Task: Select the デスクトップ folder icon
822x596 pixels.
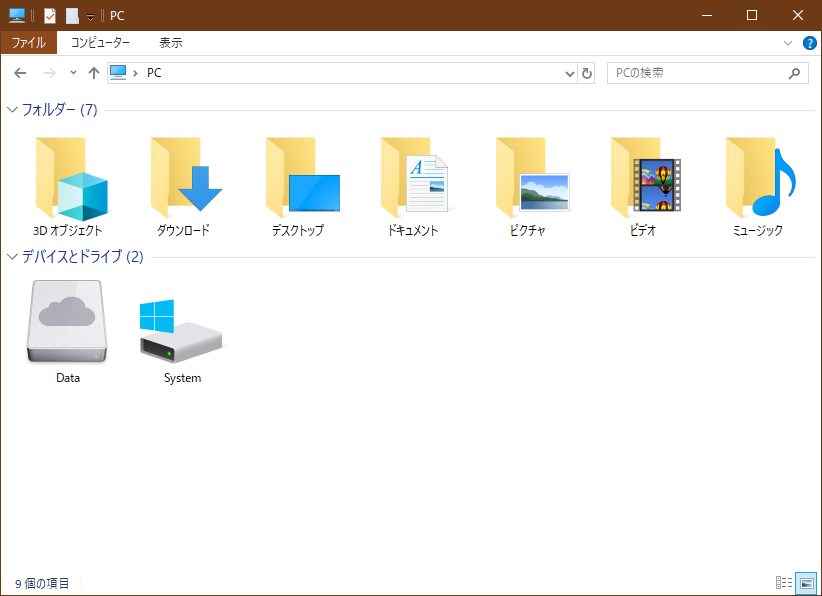Action: tap(298, 180)
